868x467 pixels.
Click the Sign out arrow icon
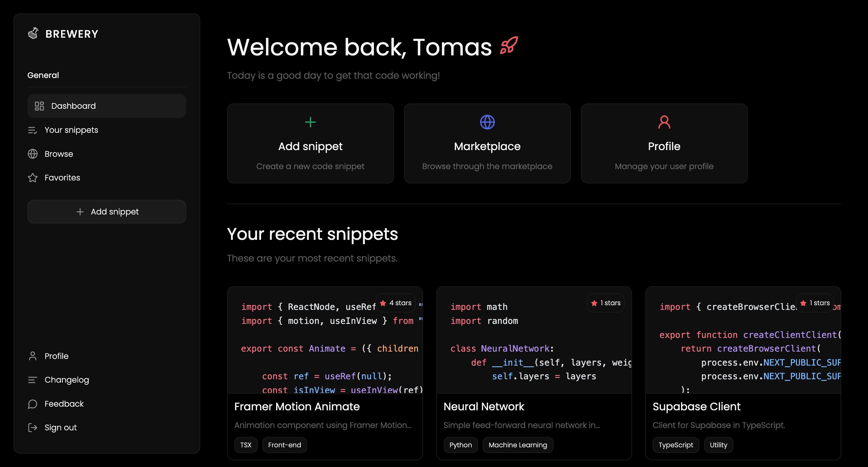click(x=32, y=428)
